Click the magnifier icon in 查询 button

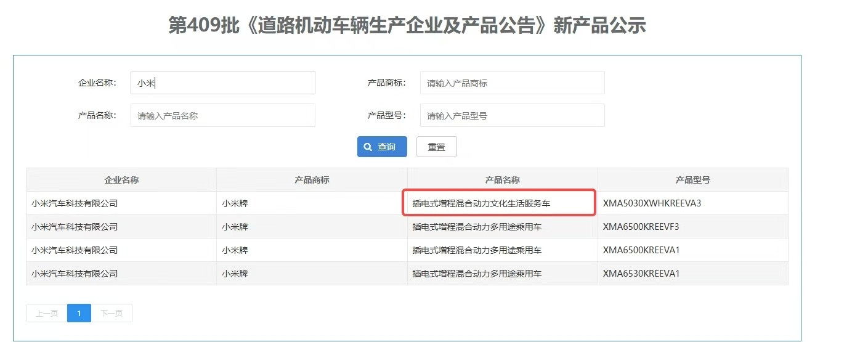[368, 147]
